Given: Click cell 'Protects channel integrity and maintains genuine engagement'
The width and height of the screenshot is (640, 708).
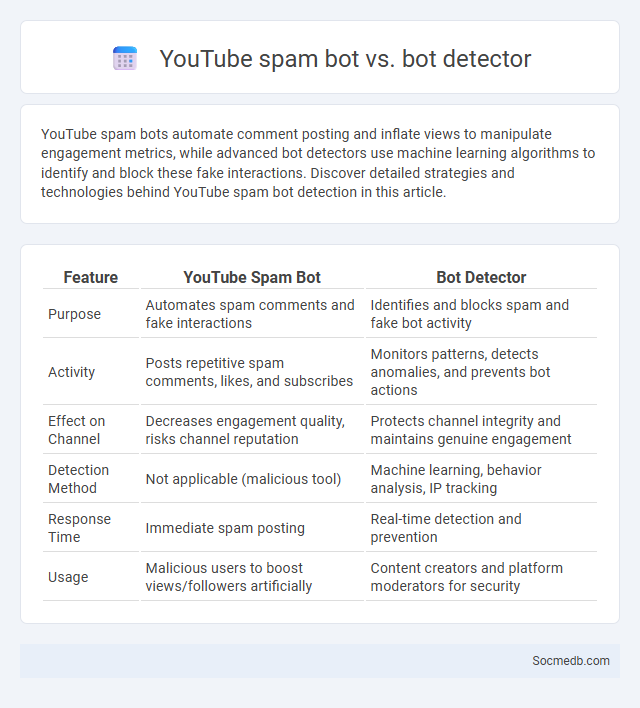Looking at the screenshot, I should click(x=471, y=430).
